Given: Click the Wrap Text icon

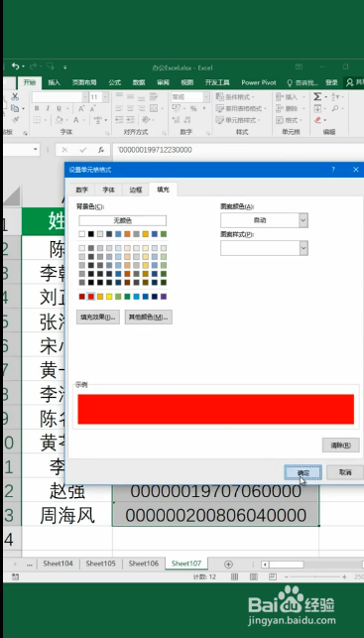Looking at the screenshot, I should click(154, 97).
